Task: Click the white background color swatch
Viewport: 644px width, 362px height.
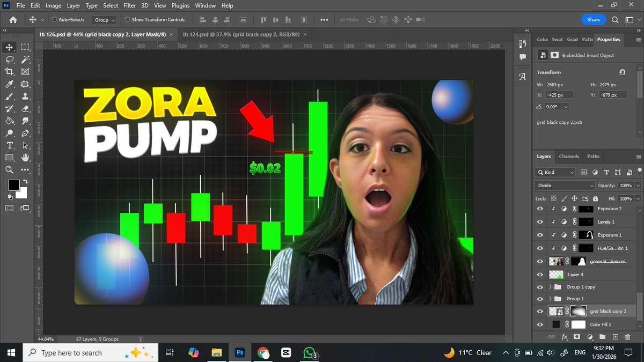Action: tap(23, 195)
